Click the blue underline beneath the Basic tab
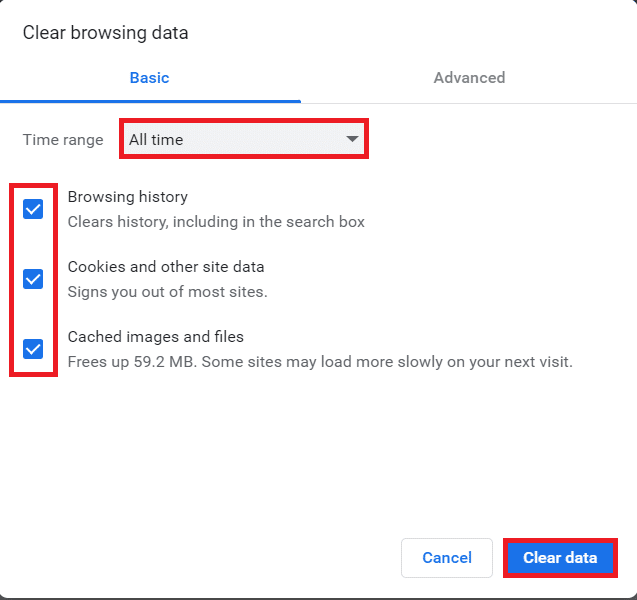The width and height of the screenshot is (637, 600). [x=150, y=101]
